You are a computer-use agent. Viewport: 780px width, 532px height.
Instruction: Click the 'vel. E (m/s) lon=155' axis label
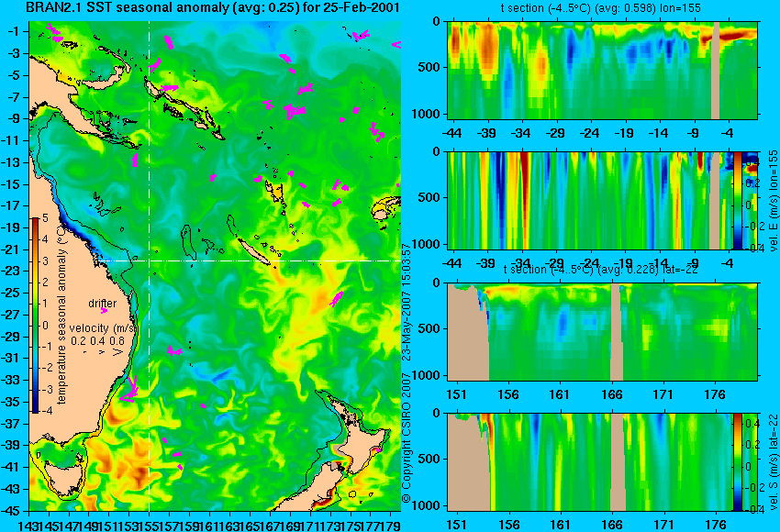[774, 203]
